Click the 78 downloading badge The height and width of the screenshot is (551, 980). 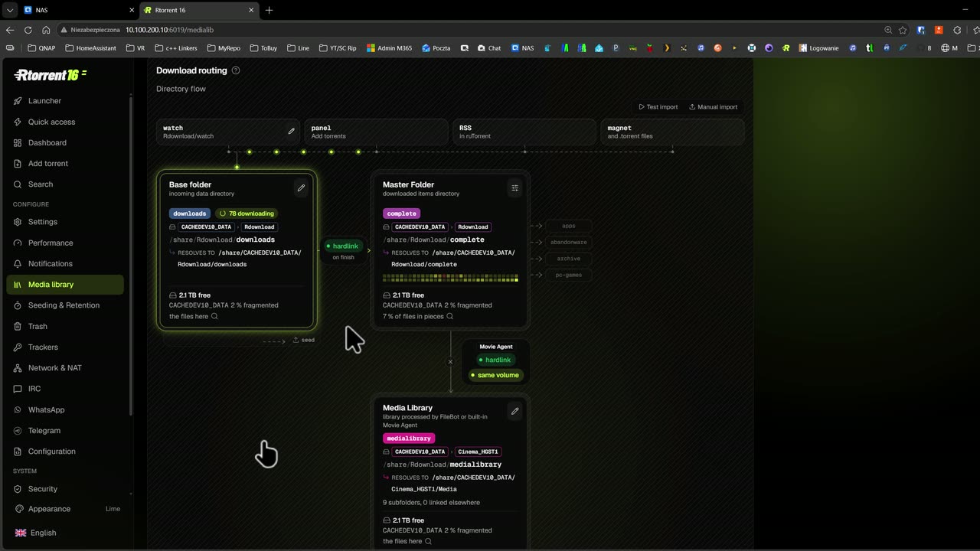[x=247, y=214]
